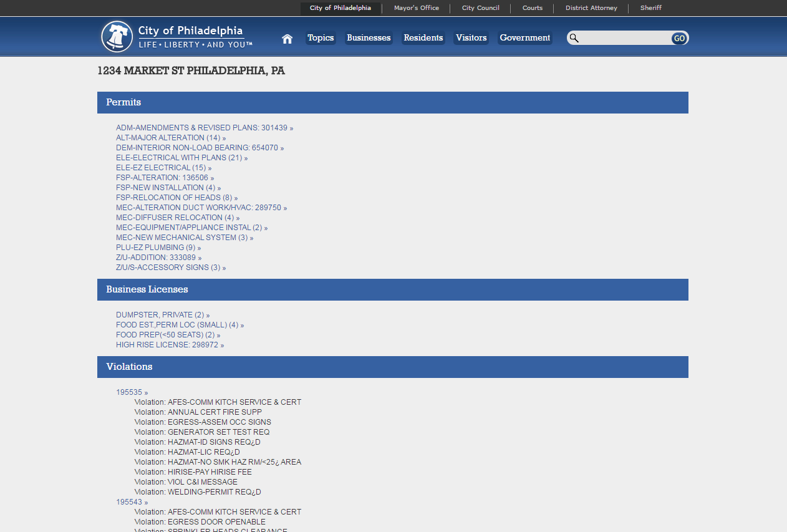Expand ALT-Major Alteration (14) permits
The width and height of the screenshot is (787, 532).
(171, 138)
